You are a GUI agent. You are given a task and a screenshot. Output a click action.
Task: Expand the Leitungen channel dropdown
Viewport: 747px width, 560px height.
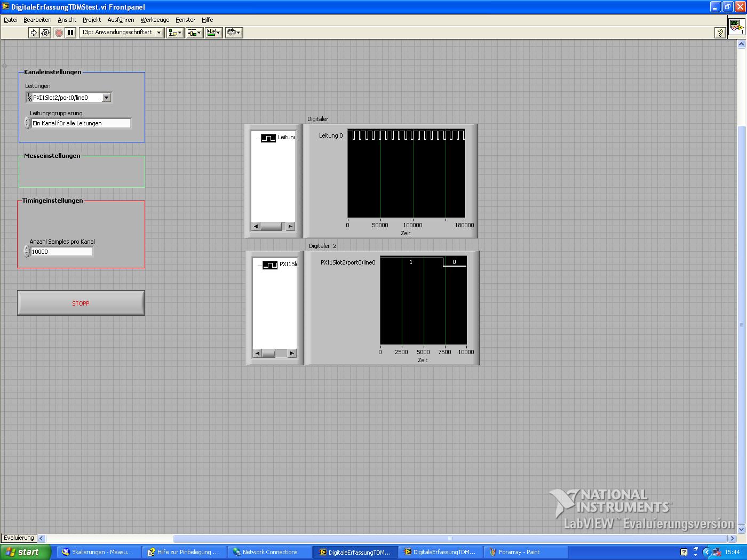pyautogui.click(x=107, y=98)
